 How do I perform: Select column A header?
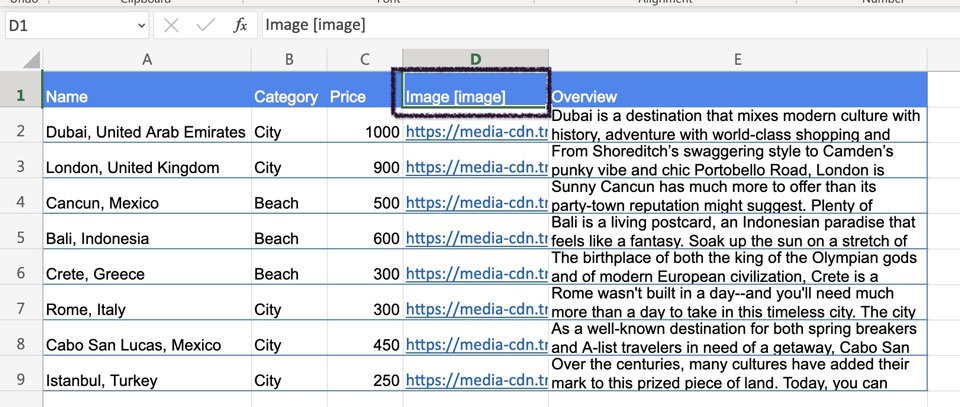pyautogui.click(x=147, y=59)
